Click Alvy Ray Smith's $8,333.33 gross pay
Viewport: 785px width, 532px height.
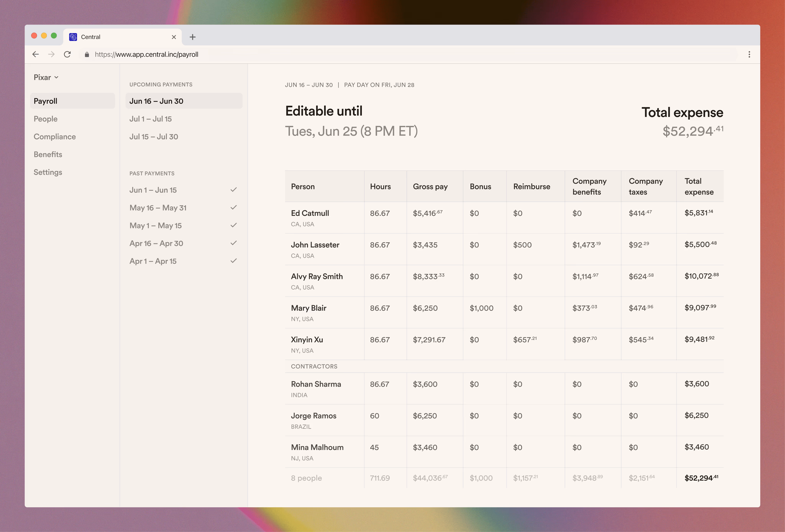(x=429, y=276)
